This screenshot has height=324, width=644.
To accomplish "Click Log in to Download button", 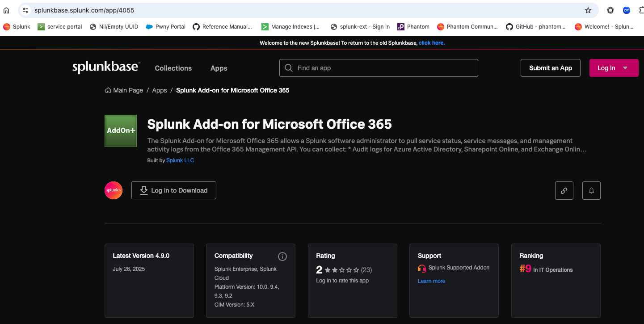I will coord(174,190).
